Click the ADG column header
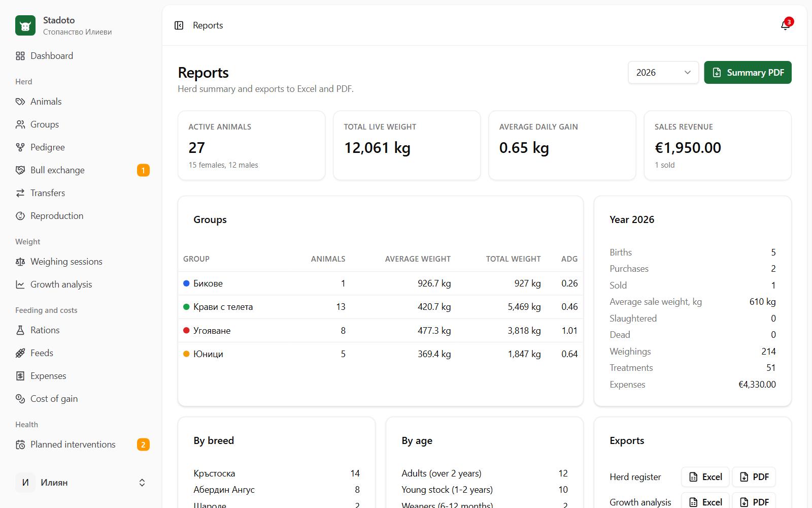The width and height of the screenshot is (812, 508). pos(569,259)
